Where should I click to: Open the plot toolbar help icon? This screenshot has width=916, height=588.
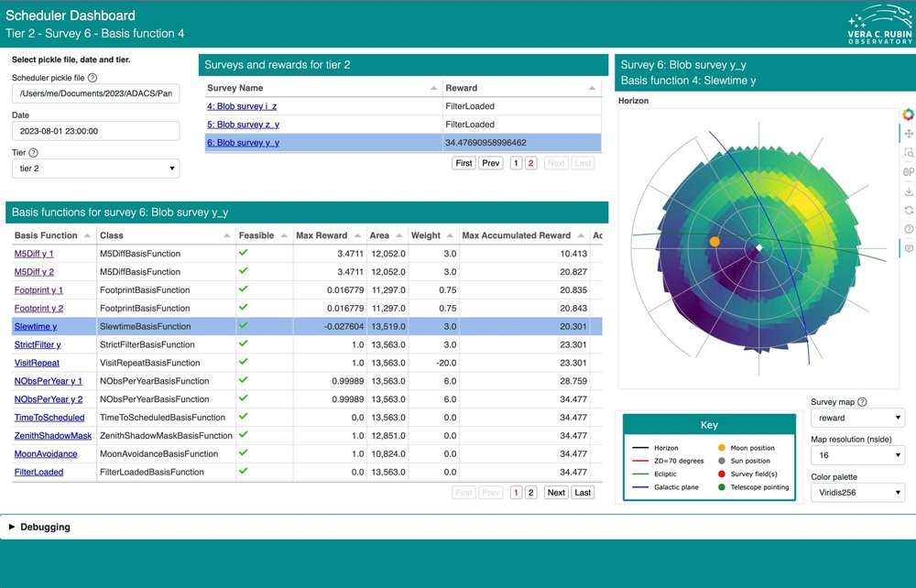(908, 229)
